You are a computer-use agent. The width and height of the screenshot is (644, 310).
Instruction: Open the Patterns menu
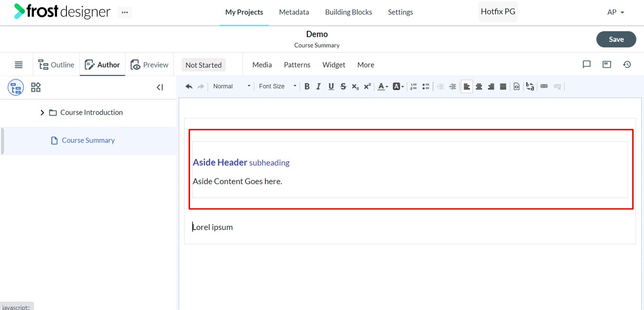coord(297,65)
